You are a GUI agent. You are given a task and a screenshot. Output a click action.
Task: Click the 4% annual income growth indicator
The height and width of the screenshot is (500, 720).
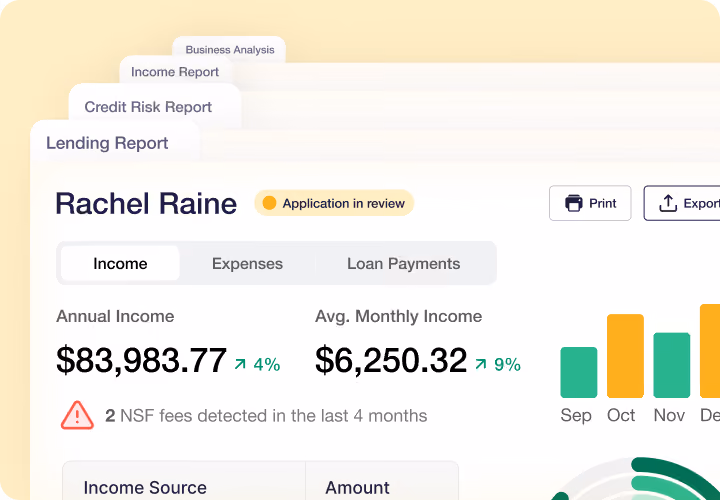click(257, 365)
